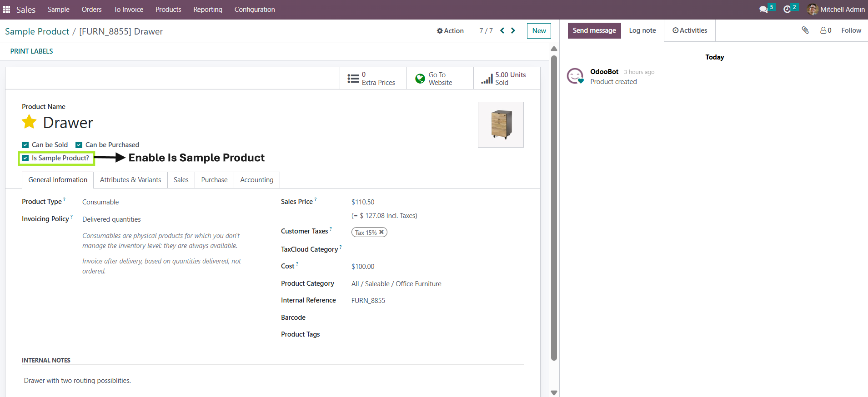Screen dimensions: 868x397
Task: Open the To Invoice menu
Action: click(x=129, y=10)
